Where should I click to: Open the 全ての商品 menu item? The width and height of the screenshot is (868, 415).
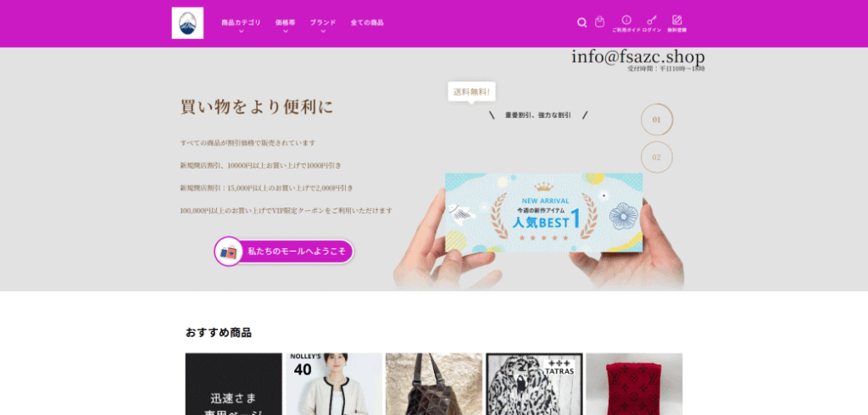pyautogui.click(x=367, y=23)
